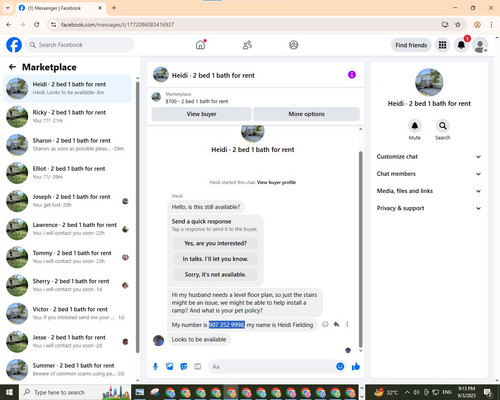Expand Chat members section
The height and width of the screenshot is (400, 500).
click(x=429, y=174)
